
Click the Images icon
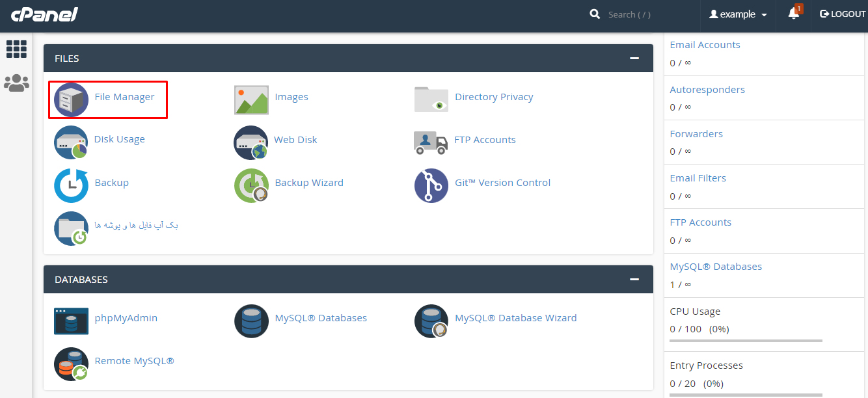coord(251,99)
